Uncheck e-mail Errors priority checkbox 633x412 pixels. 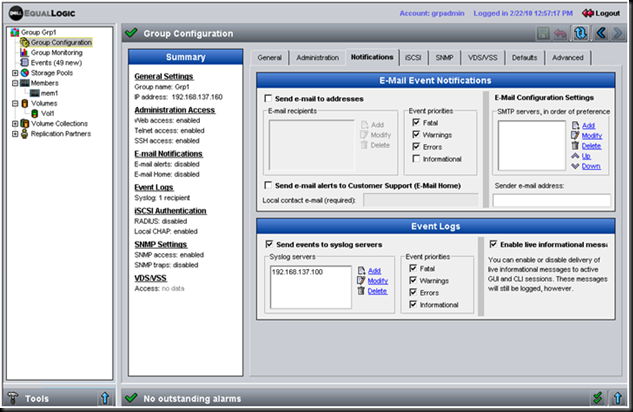pyautogui.click(x=416, y=146)
